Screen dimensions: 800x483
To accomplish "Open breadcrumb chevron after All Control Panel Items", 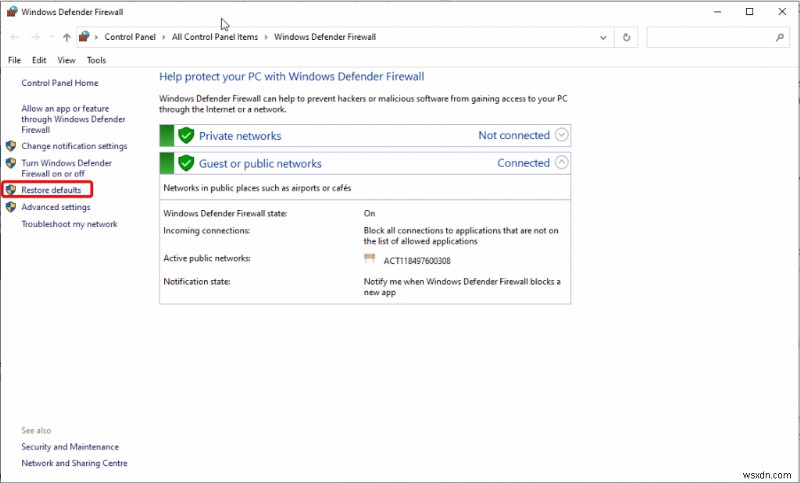I will click(x=266, y=37).
